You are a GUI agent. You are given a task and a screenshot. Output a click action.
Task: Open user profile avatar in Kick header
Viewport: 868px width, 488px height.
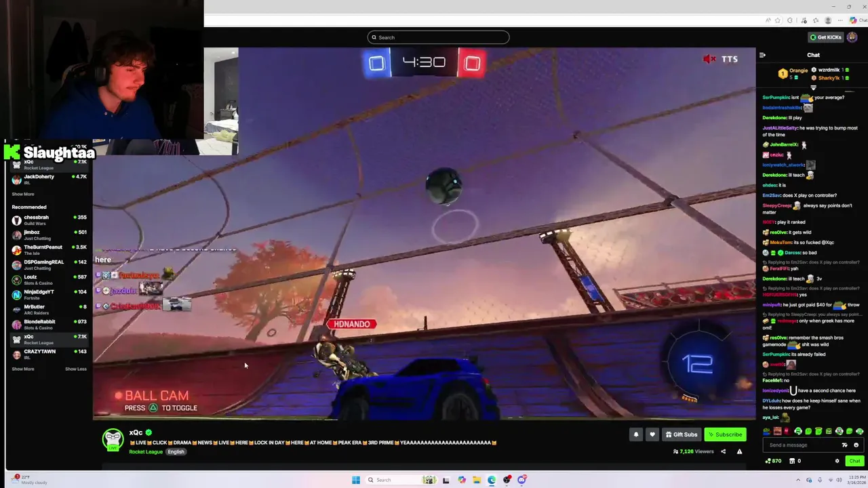(852, 37)
